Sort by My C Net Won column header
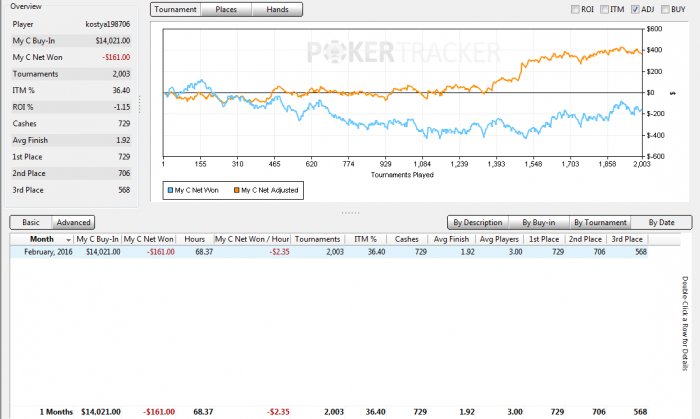Image resolution: width=700 pixels, height=419 pixels. 149,239
